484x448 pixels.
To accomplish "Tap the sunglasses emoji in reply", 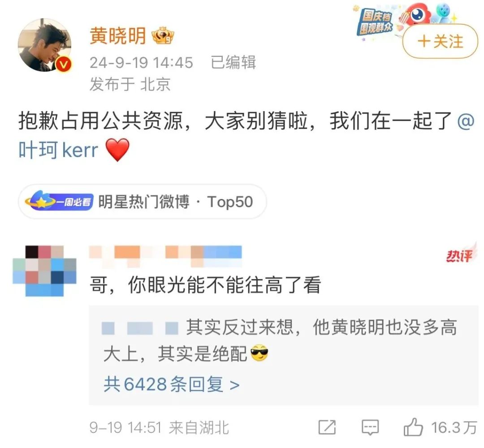I will coord(259,353).
